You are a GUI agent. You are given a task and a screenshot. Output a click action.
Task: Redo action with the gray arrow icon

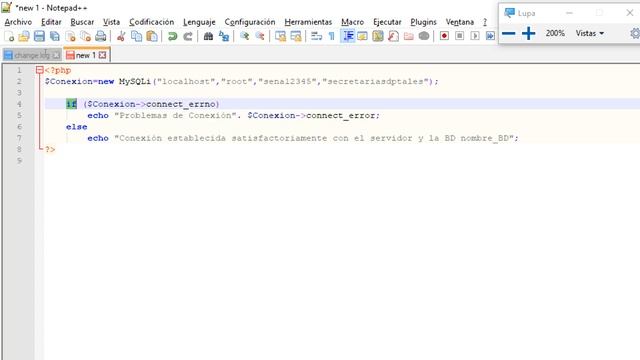pos(188,36)
